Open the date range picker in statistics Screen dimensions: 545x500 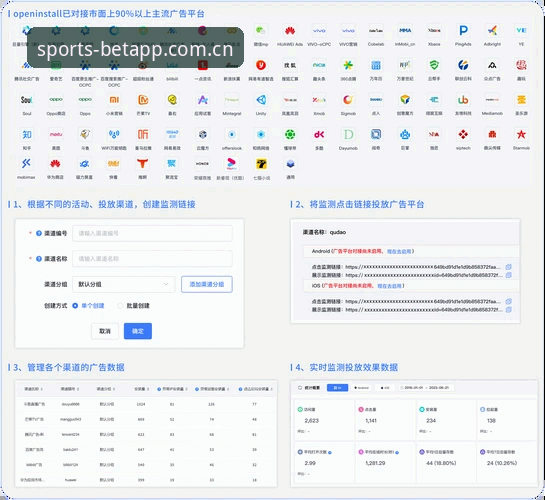pos(426,388)
